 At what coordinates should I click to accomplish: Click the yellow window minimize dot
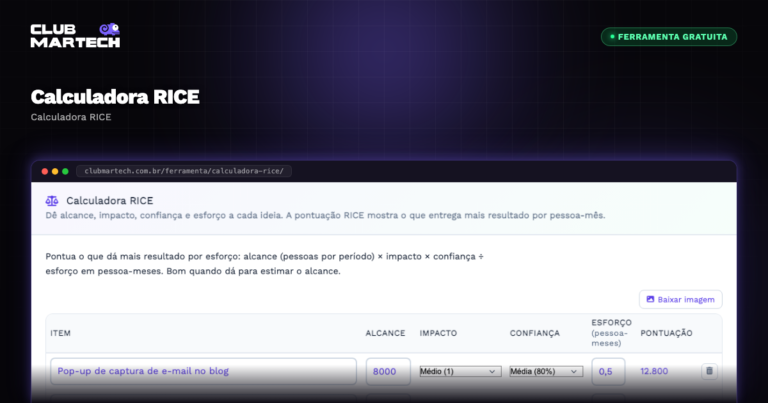click(55, 171)
